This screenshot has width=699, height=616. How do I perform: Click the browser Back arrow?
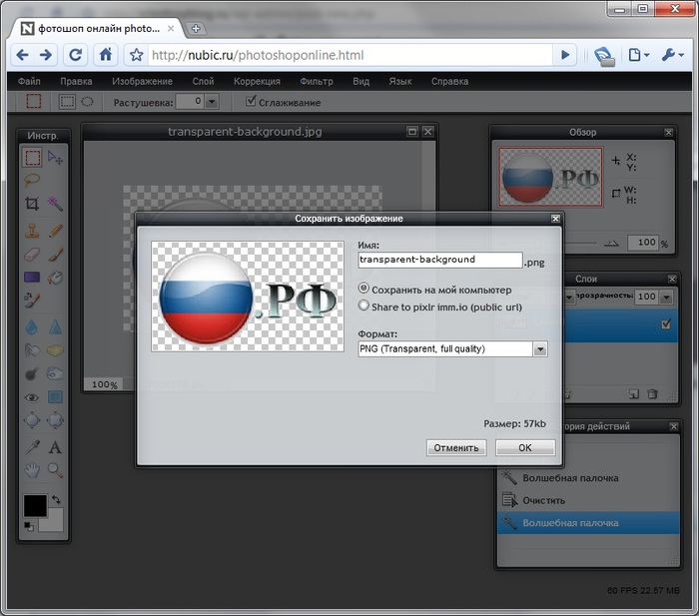pos(22,55)
